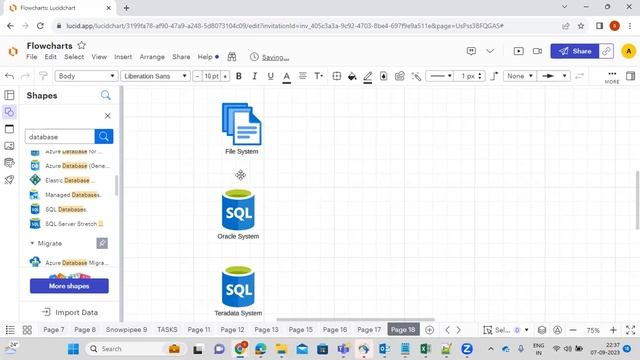Open the Select menu
This screenshot has height=360, width=640.
(x=74, y=57)
